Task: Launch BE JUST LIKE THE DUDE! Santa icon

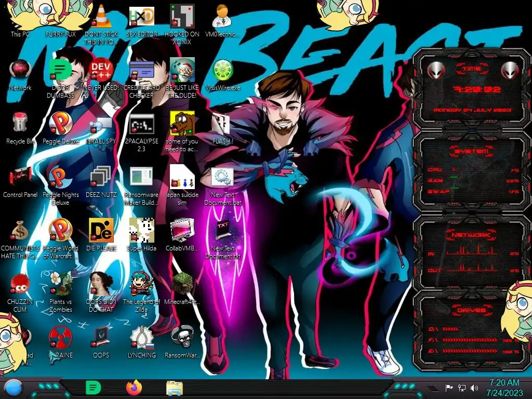Action: point(182,70)
